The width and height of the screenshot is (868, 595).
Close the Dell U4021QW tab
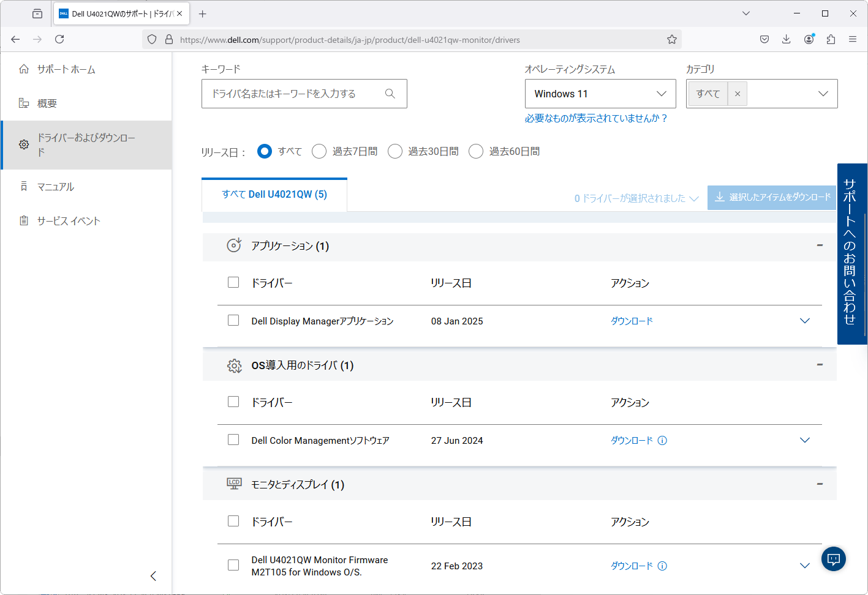[x=179, y=13]
